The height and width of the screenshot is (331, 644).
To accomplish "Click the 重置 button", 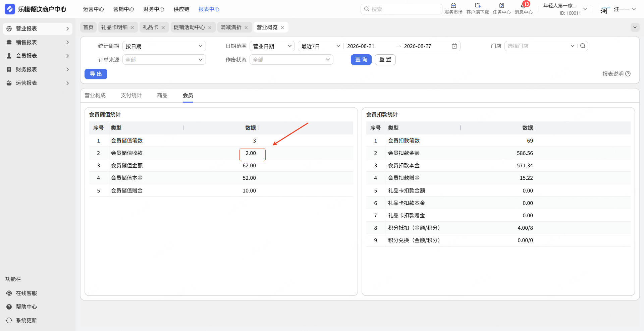I will pos(385,59).
